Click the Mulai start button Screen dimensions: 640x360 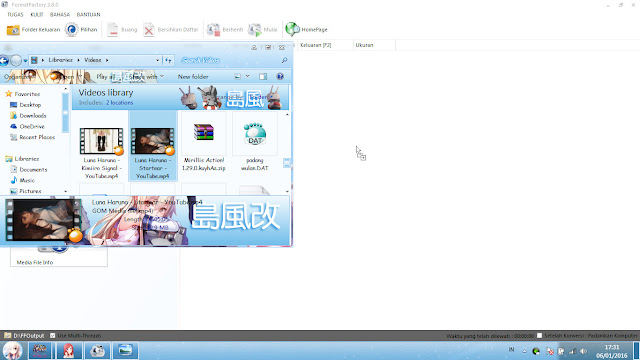(262, 29)
